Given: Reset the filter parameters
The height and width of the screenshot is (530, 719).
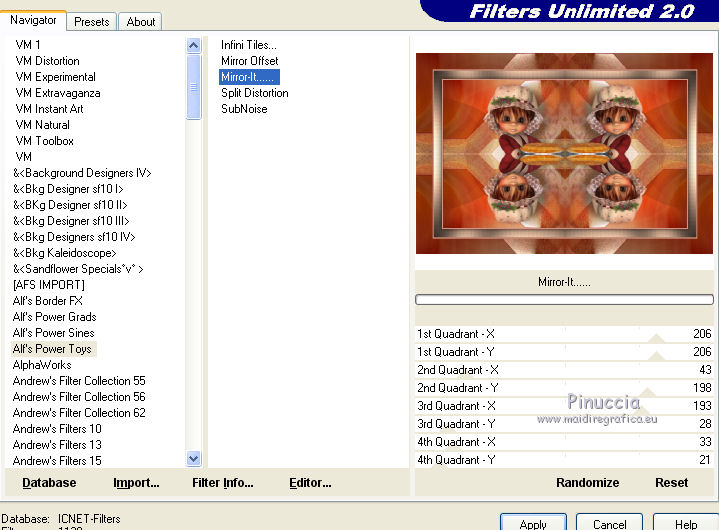Looking at the screenshot, I should pyautogui.click(x=671, y=483).
